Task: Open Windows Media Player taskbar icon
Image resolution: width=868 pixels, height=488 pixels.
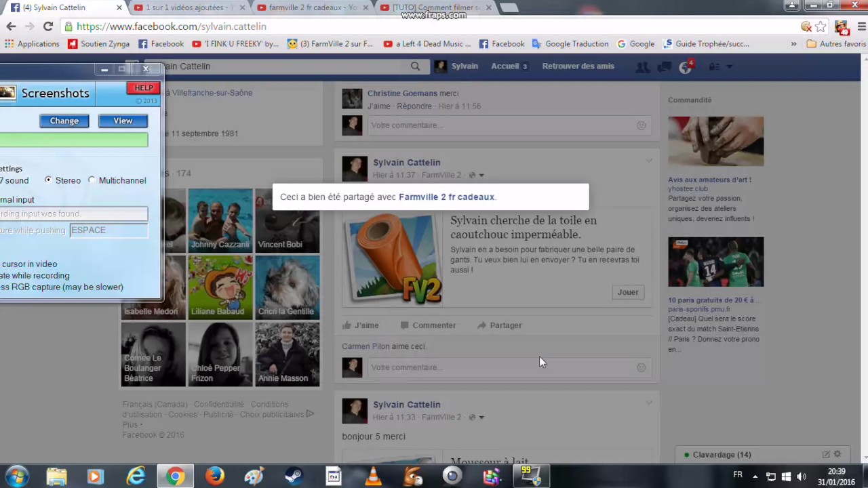Action: (x=94, y=476)
